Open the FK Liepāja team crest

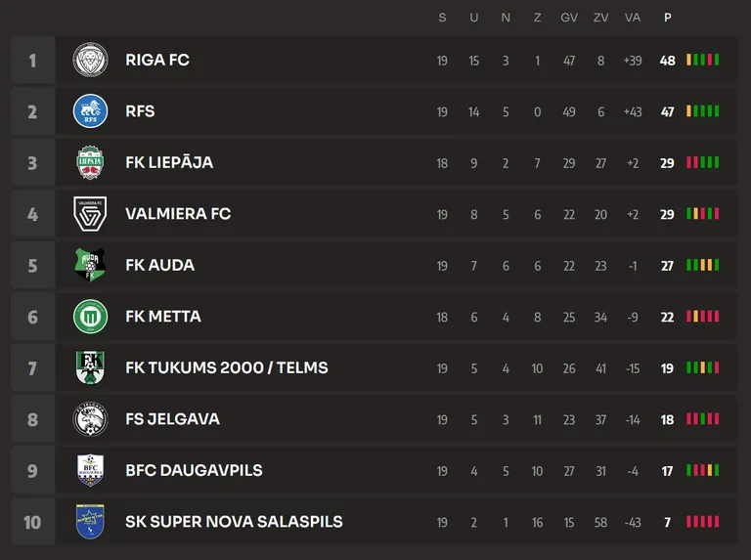coord(90,162)
